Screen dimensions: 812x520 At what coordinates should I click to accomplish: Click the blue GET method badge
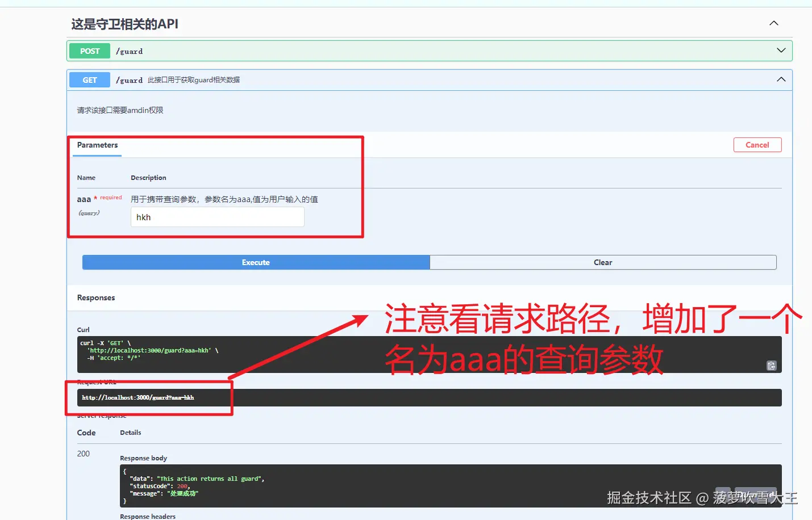pos(89,79)
